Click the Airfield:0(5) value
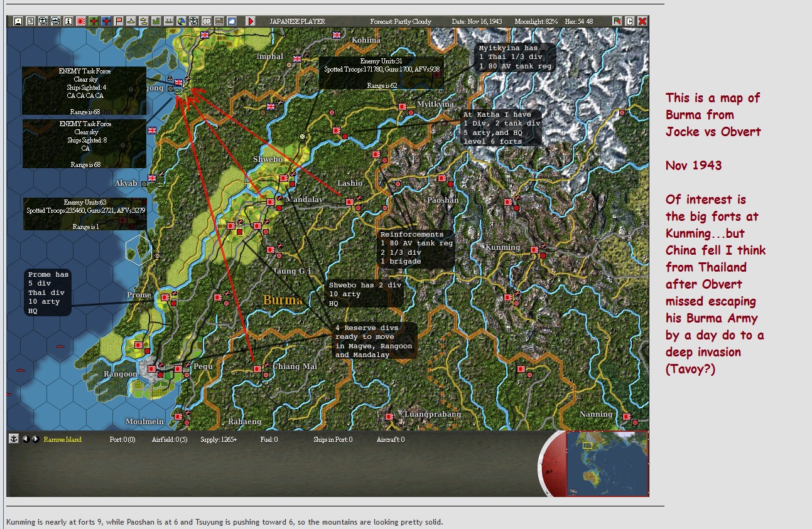 [170, 440]
